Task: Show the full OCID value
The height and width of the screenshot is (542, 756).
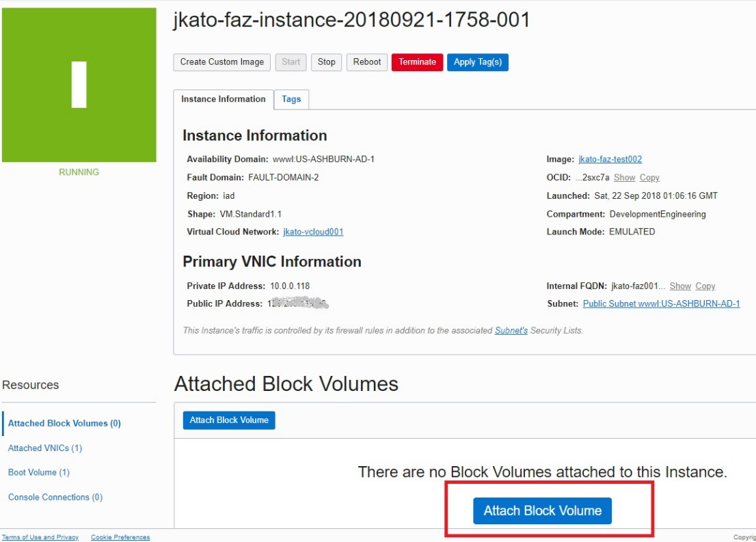Action: click(x=625, y=177)
